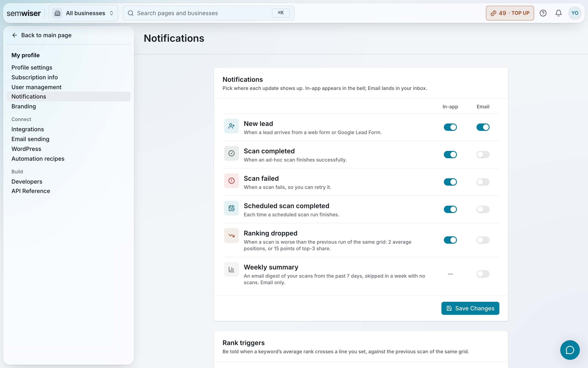Enable Ranking dropped email switch
588x368 pixels.
[483, 240]
